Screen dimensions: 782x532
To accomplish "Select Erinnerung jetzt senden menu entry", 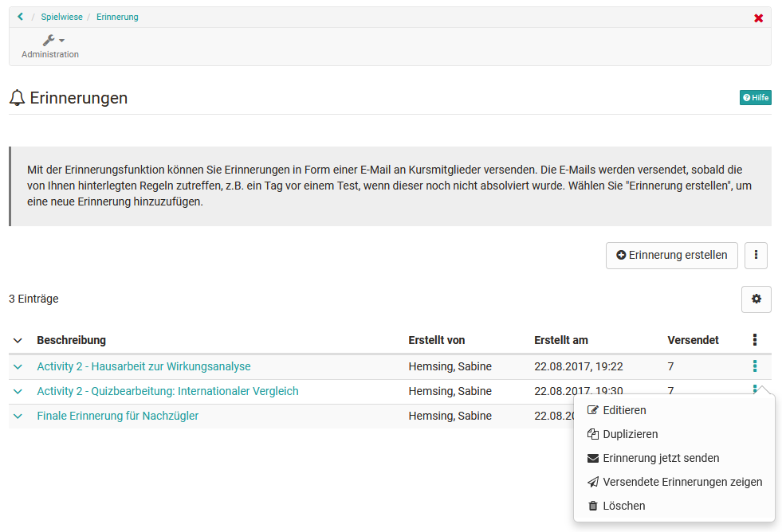I will click(x=661, y=459).
